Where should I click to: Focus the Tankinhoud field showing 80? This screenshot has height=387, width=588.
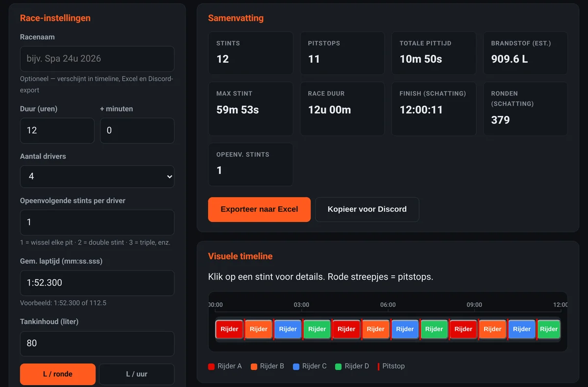pos(97,343)
